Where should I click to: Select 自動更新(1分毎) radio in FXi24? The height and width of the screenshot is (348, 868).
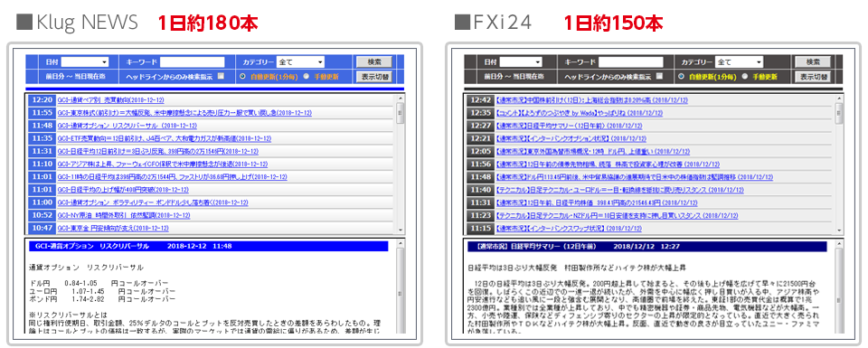[x=681, y=76]
